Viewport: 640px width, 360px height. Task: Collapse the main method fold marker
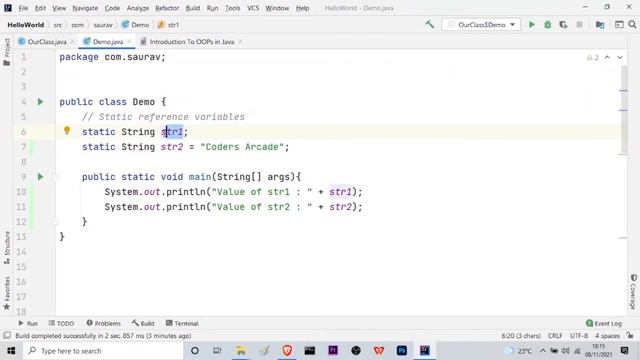coord(56,177)
